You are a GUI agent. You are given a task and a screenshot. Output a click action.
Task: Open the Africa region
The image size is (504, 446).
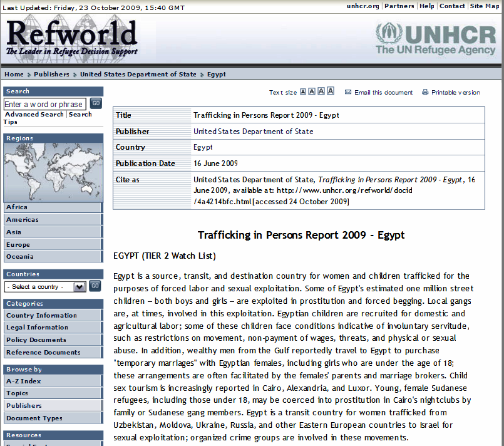[18, 207]
